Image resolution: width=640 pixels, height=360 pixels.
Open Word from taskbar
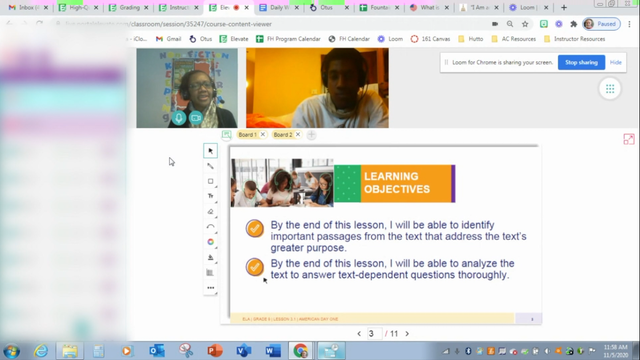273,351
